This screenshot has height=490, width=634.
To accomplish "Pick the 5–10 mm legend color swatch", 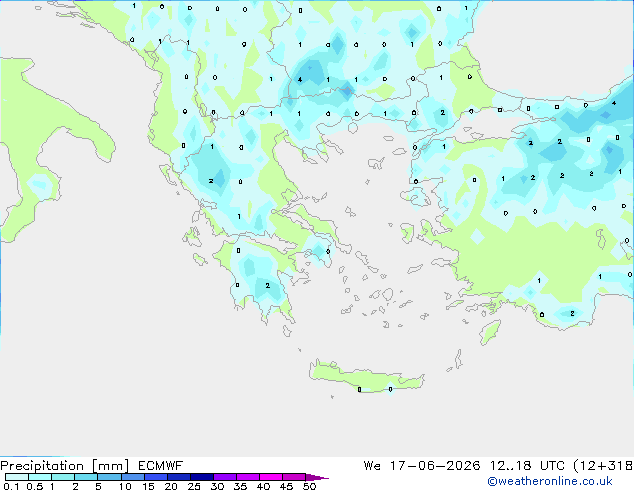I will point(109,477).
